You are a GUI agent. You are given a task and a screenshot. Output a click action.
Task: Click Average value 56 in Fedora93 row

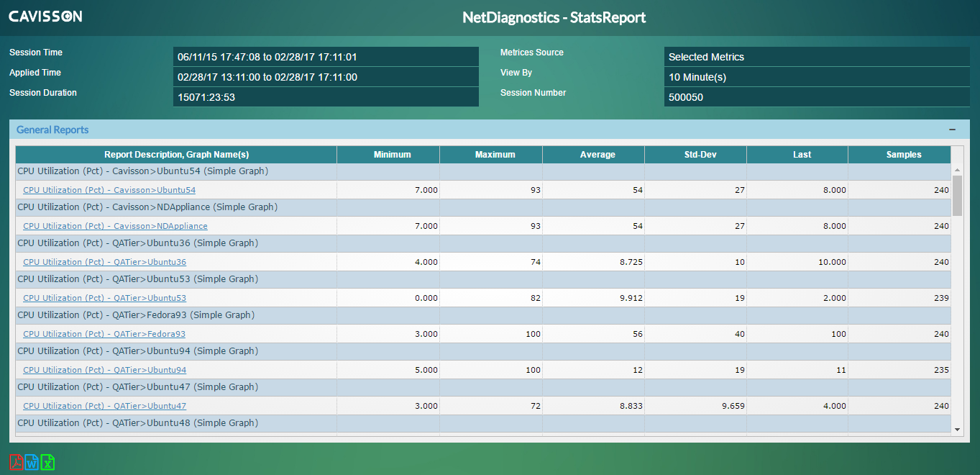point(638,334)
